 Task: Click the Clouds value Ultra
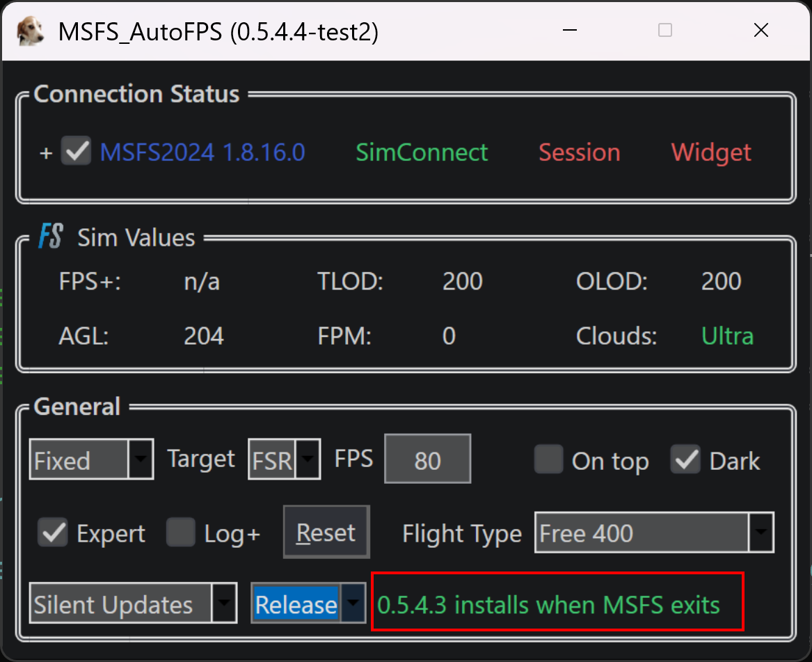click(x=728, y=336)
